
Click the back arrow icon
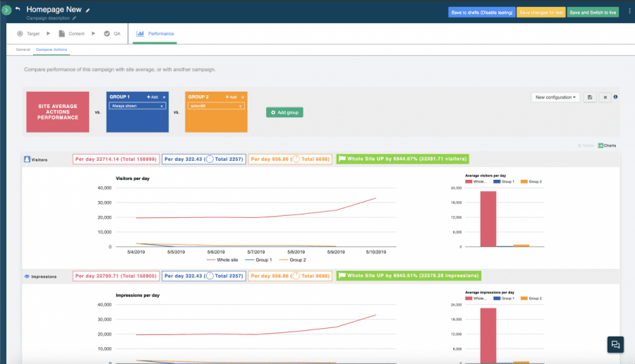tap(18, 10)
